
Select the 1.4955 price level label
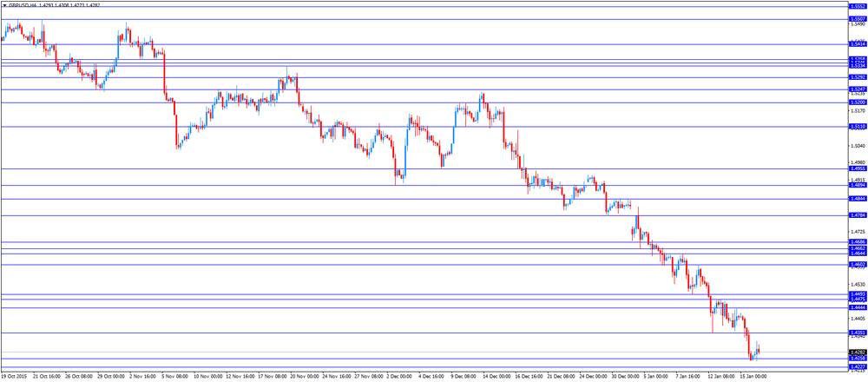(x=857, y=168)
